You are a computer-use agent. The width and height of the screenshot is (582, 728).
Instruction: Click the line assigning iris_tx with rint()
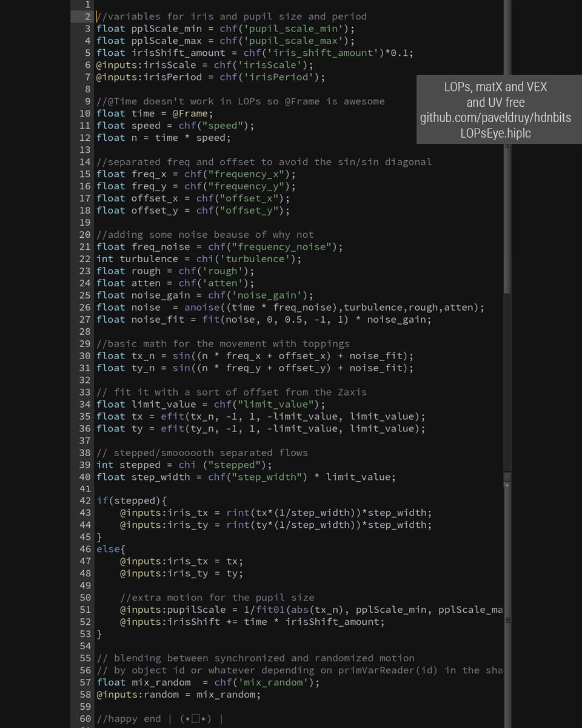276,513
